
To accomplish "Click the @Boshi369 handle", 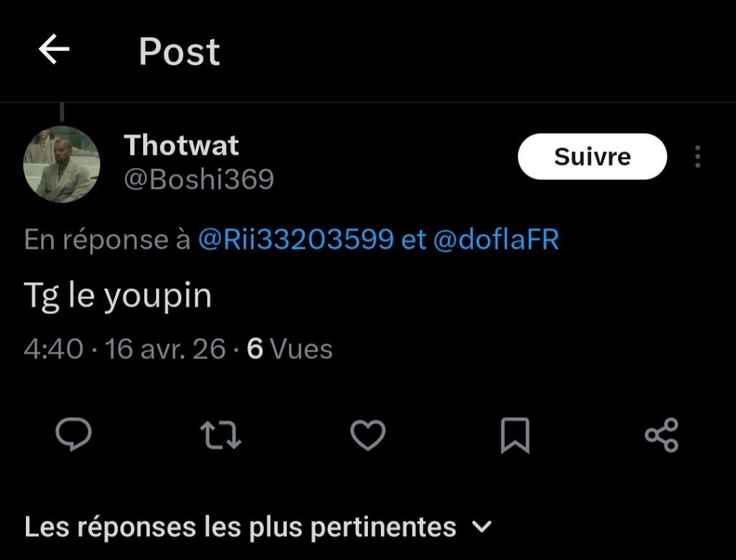I will click(x=198, y=179).
